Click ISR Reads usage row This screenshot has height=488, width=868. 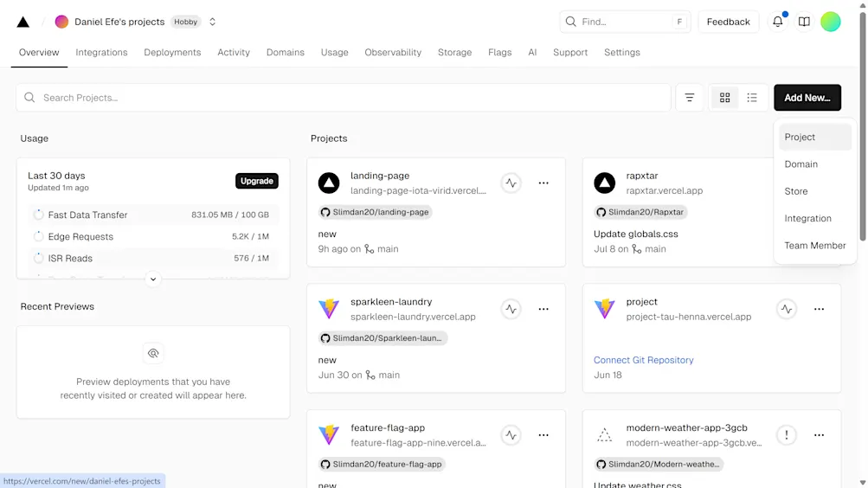pyautogui.click(x=153, y=258)
